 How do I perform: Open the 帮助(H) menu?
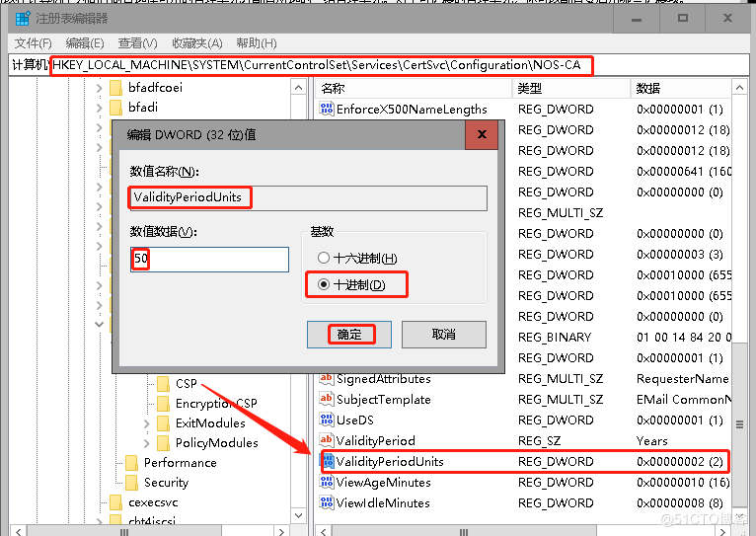(257, 43)
